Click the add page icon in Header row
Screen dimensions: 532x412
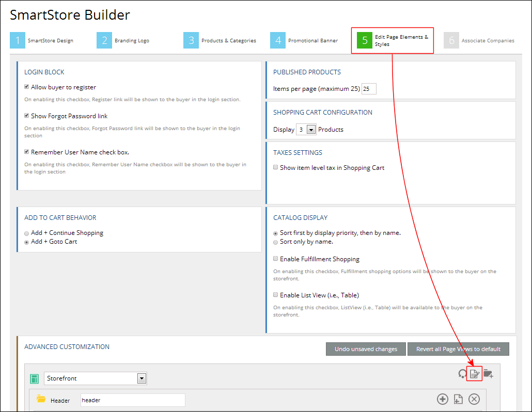pyautogui.click(x=458, y=399)
